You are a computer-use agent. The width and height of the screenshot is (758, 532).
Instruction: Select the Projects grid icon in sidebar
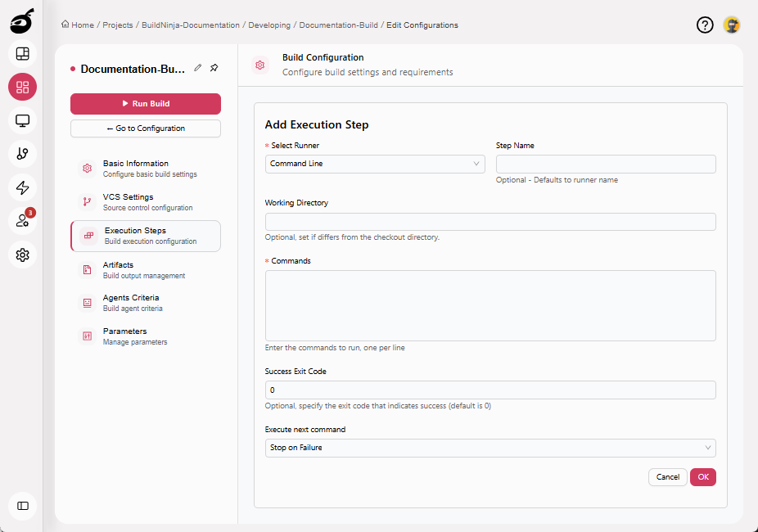[22, 88]
